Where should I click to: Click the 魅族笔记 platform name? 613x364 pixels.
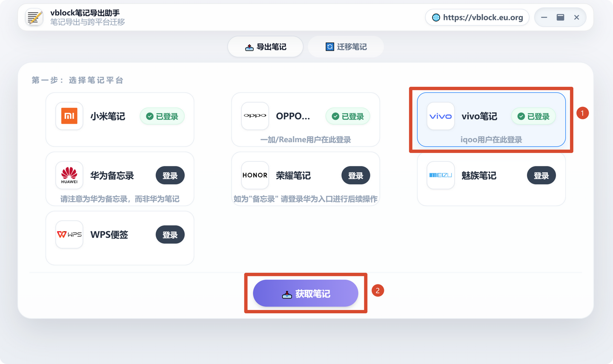pyautogui.click(x=479, y=175)
